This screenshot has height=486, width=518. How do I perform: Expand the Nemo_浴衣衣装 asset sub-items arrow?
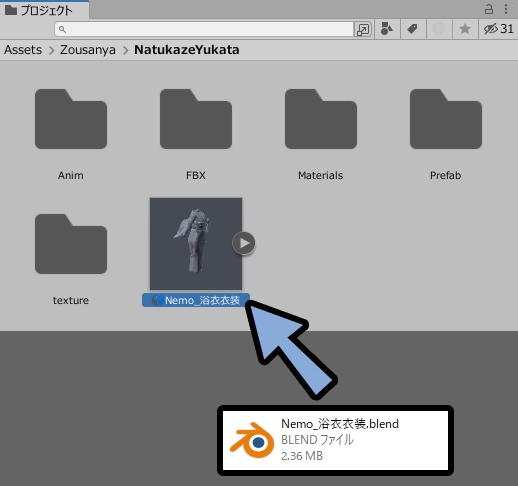(x=244, y=243)
